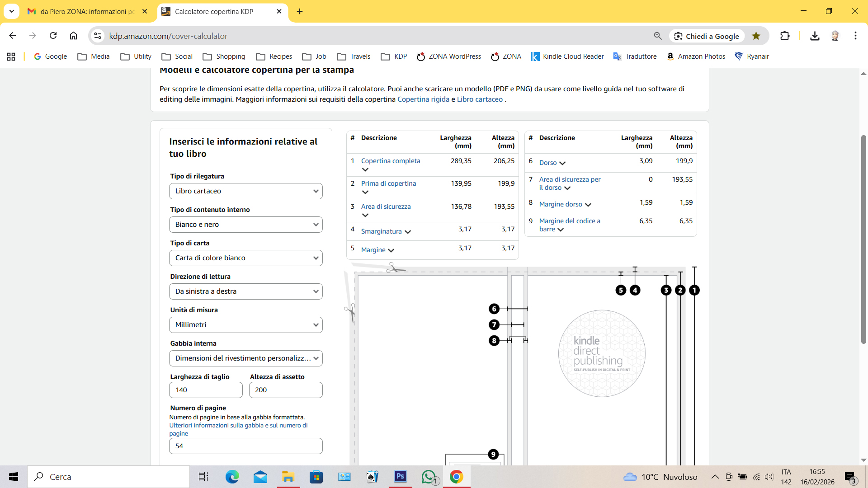Bookmark page with the star icon
Viewport: 868px width, 488px height.
click(756, 36)
